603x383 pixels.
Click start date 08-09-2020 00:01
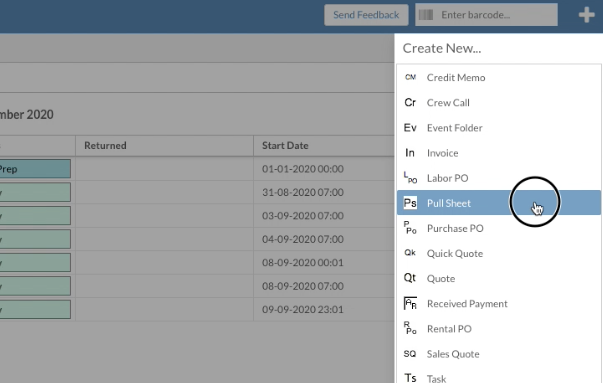pyautogui.click(x=303, y=263)
